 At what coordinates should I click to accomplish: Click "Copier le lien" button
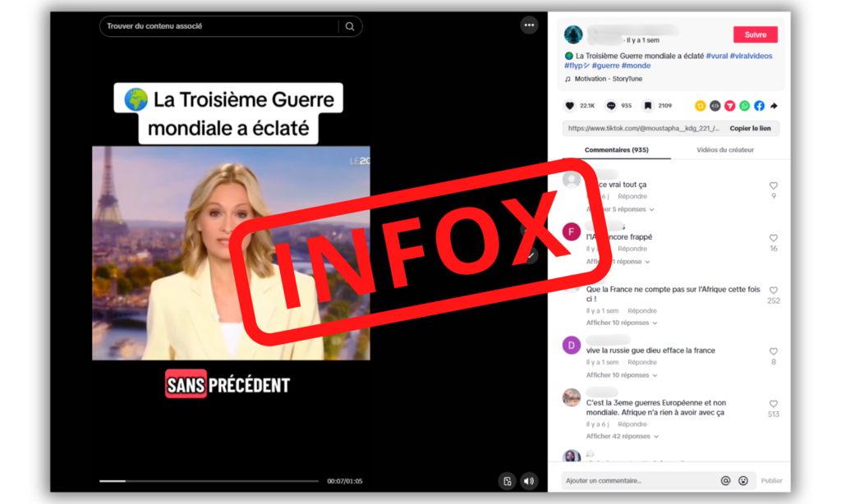point(749,129)
